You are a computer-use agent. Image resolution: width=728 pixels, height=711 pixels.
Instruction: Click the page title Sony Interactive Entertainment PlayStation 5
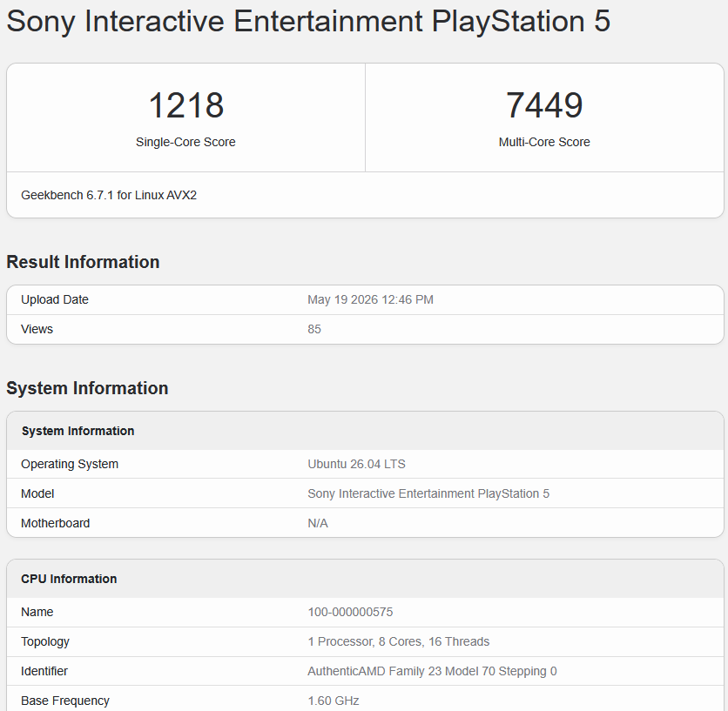(308, 22)
